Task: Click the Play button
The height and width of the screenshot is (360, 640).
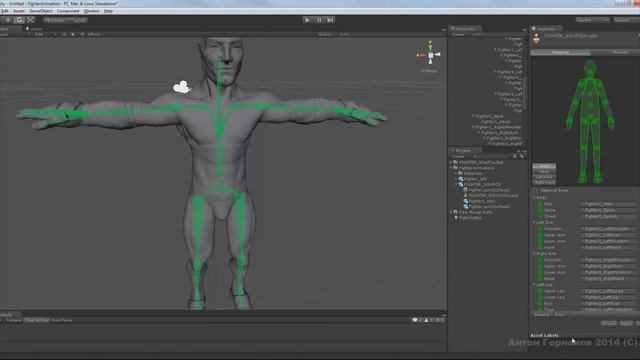Action: pos(307,20)
